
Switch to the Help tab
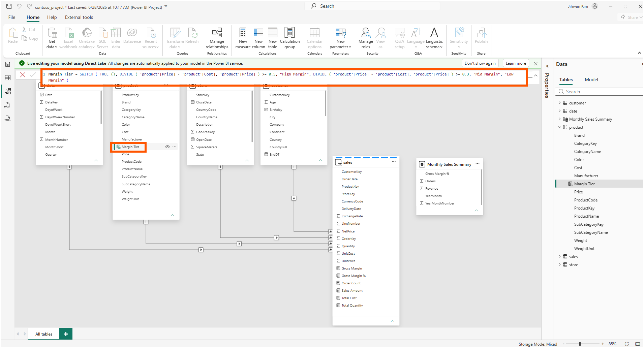[52, 17]
